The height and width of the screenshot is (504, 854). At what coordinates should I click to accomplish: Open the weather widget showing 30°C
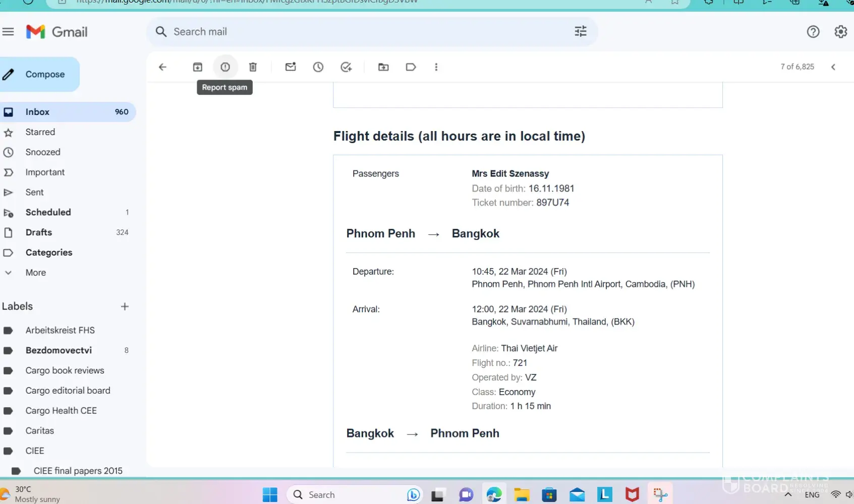31,494
